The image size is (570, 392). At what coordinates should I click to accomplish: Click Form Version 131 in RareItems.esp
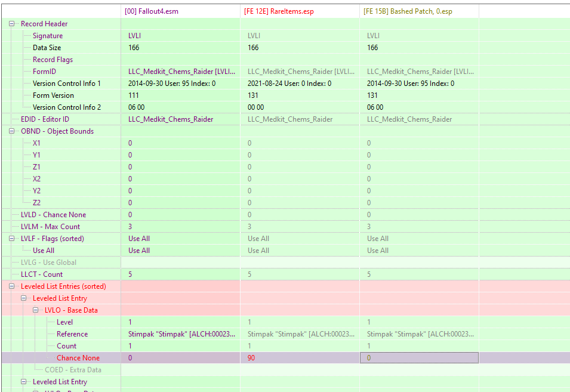pos(253,95)
